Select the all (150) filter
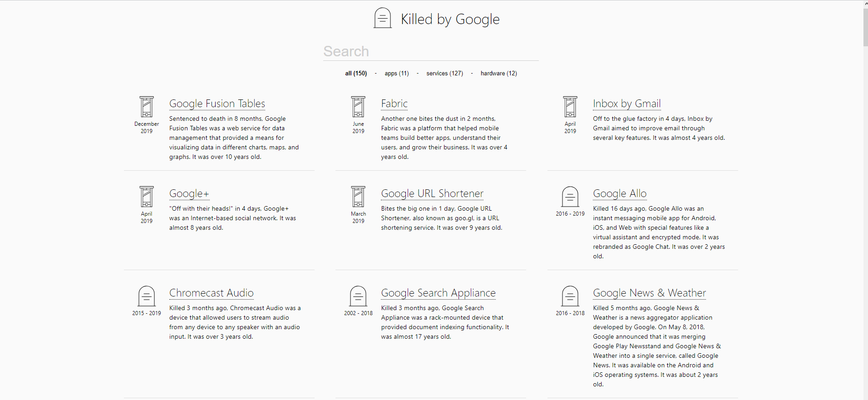Image resolution: width=868 pixels, height=400 pixels. coord(356,73)
